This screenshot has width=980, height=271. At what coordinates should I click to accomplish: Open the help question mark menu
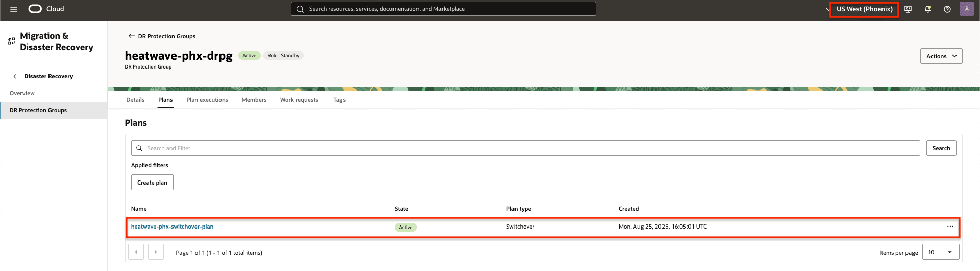pos(947,9)
